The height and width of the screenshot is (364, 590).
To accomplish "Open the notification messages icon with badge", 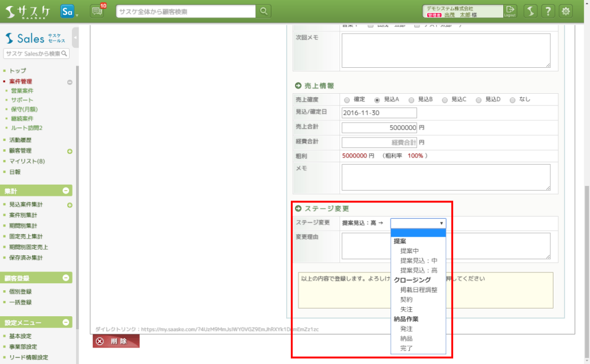I will (x=97, y=11).
